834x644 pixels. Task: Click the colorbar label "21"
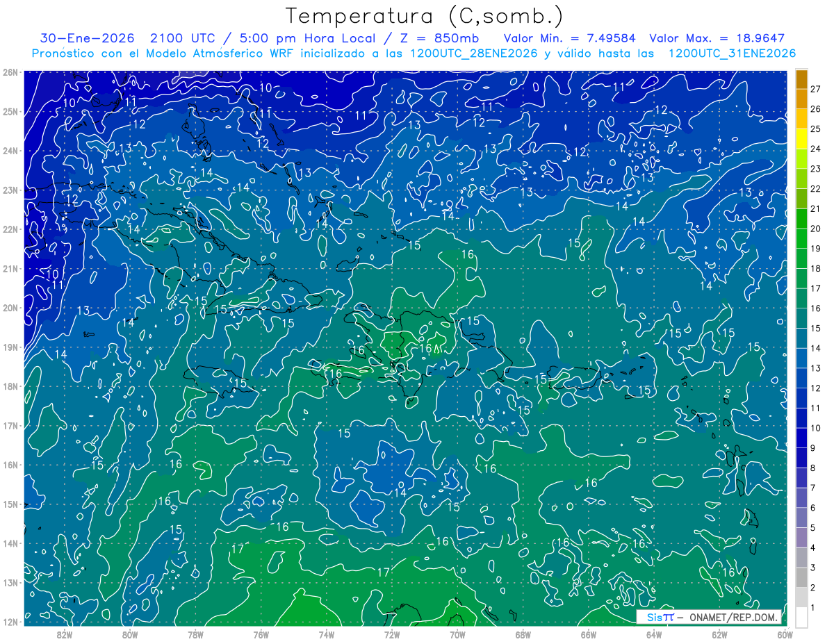(x=816, y=209)
